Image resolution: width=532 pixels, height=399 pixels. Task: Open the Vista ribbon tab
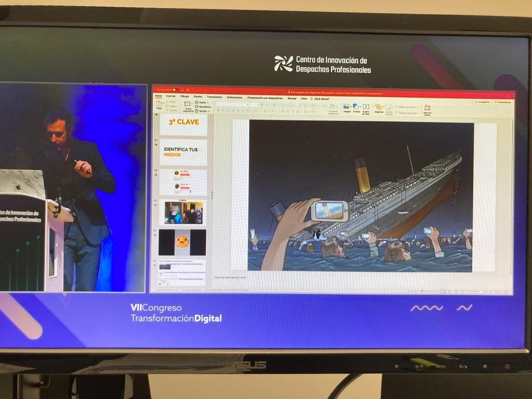(304, 98)
